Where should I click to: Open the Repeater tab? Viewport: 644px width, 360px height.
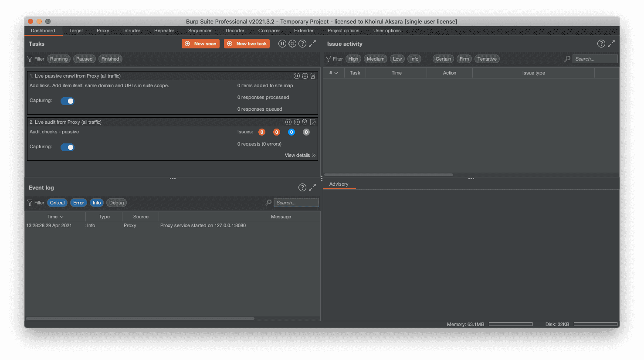pyautogui.click(x=164, y=31)
